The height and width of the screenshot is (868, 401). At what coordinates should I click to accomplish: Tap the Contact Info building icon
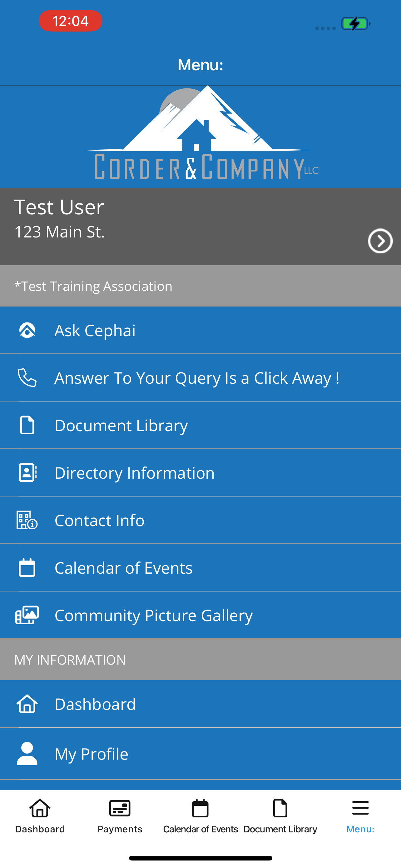[27, 520]
